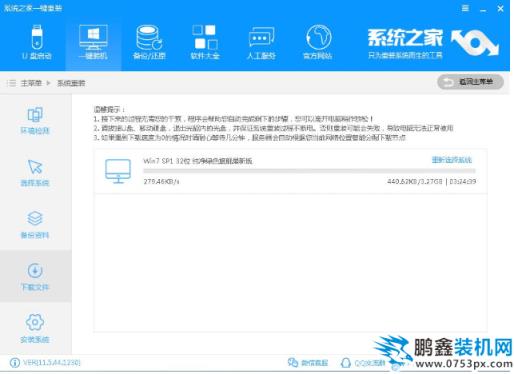This screenshot has width=514, height=374.
Task: Click the download progress bar
Action: [309, 171]
